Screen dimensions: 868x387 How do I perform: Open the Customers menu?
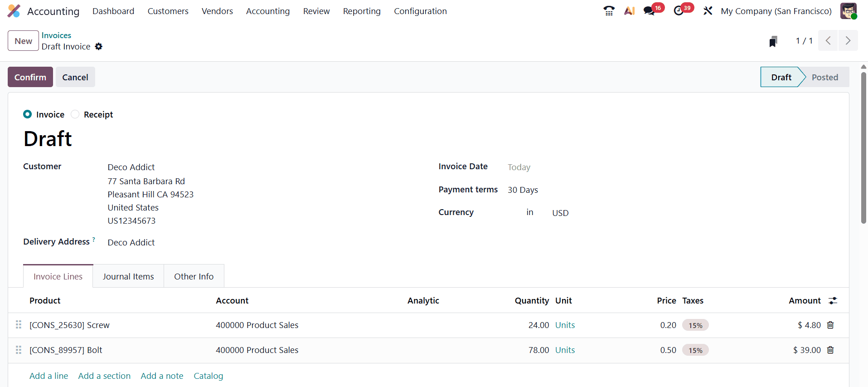(168, 11)
